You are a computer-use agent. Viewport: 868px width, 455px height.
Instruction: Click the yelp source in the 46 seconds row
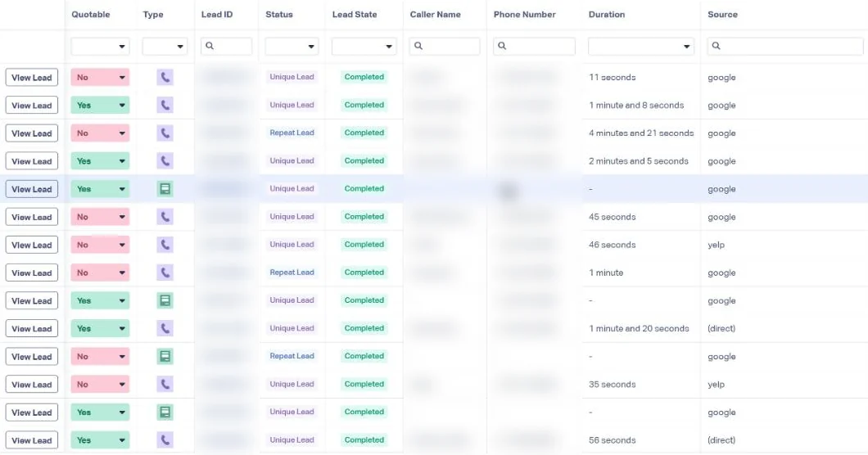tap(717, 245)
